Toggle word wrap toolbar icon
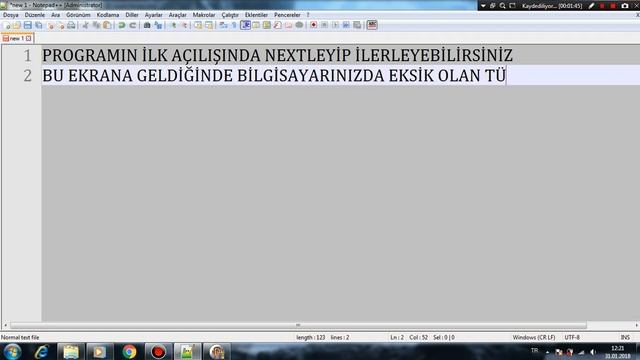640x360 pixels. tap(223, 25)
